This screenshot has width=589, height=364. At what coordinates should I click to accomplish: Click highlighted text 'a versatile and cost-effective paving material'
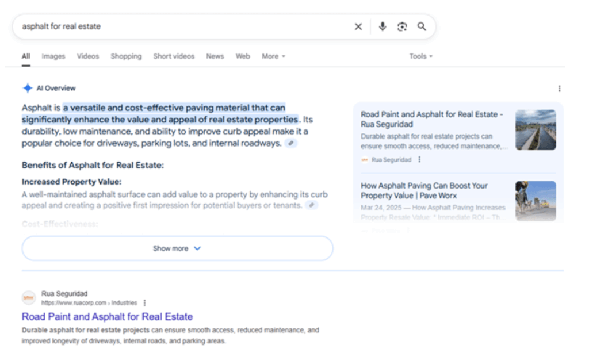click(156, 108)
